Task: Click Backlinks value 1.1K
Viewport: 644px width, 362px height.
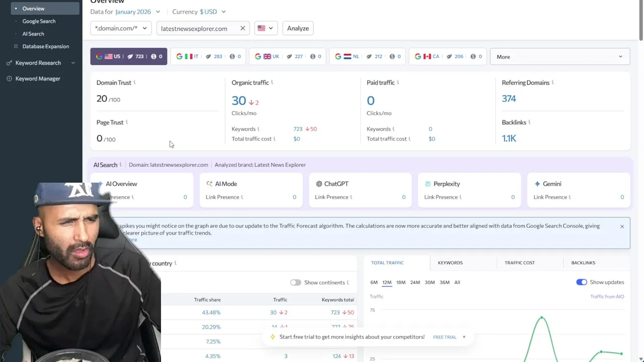Action: 509,138
